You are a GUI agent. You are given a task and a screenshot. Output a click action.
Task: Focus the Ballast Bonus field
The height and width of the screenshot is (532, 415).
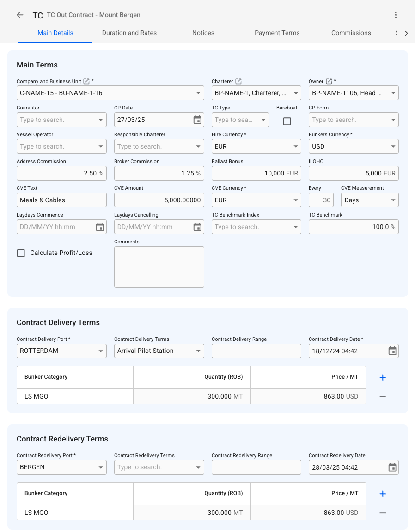point(250,174)
